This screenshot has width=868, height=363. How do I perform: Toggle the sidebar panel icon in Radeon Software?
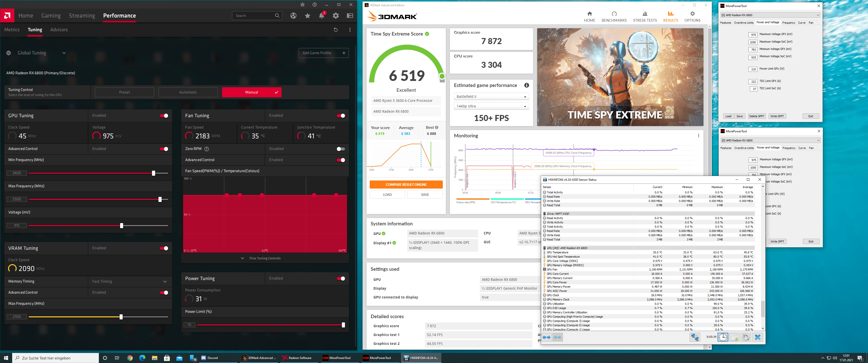pos(350,16)
